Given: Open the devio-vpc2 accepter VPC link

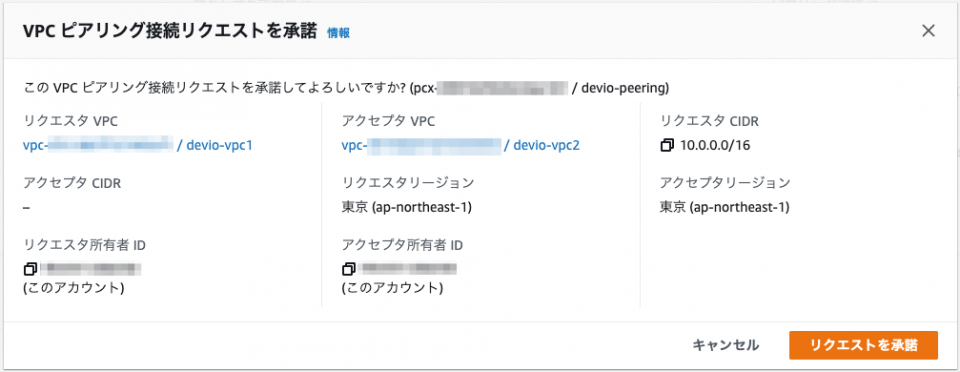Looking at the screenshot, I should point(460,146).
